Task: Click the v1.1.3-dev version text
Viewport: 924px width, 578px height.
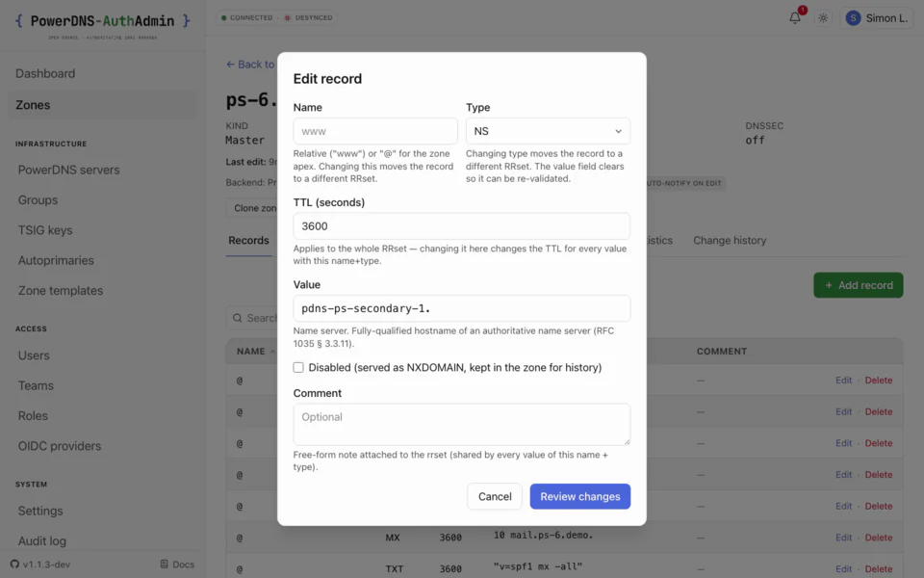Action: tap(46, 564)
